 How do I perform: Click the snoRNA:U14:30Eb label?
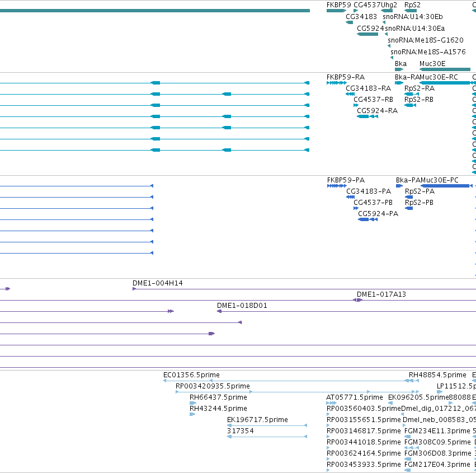[413, 17]
